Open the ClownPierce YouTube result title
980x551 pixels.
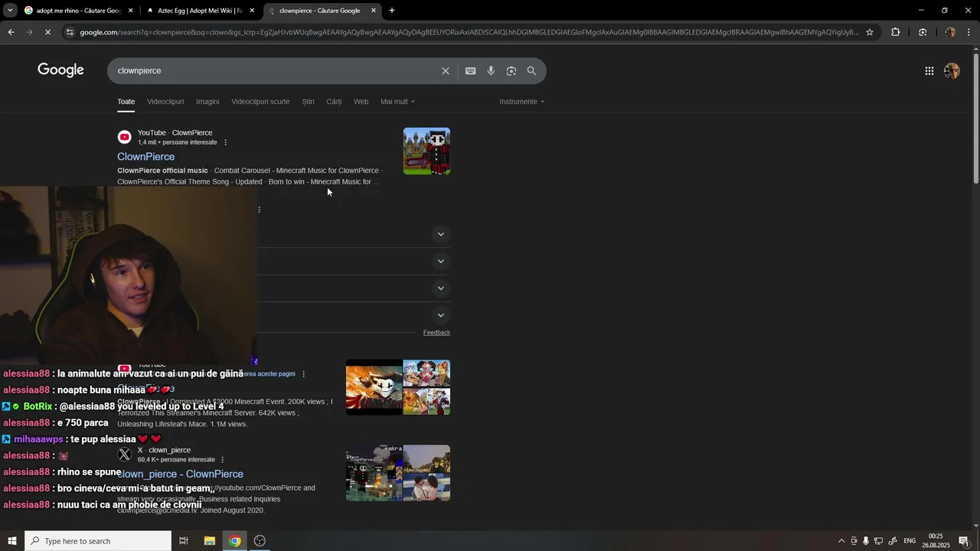coord(145,157)
